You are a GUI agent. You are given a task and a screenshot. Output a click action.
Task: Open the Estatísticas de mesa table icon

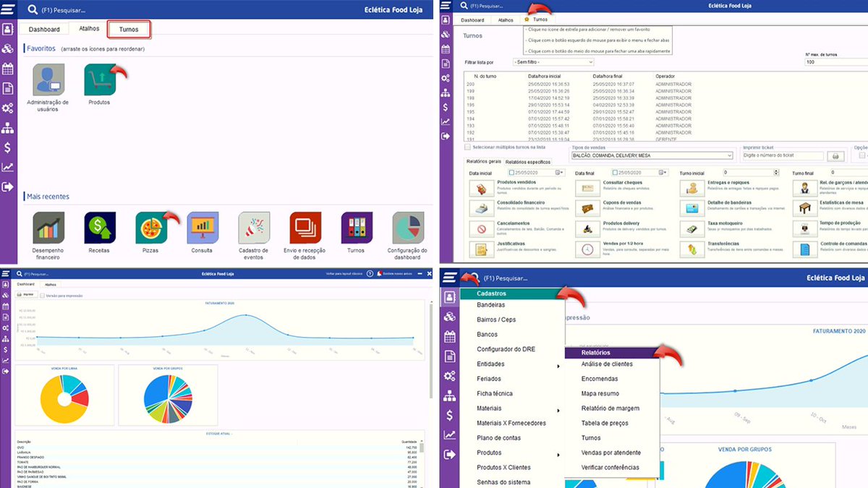coord(804,208)
